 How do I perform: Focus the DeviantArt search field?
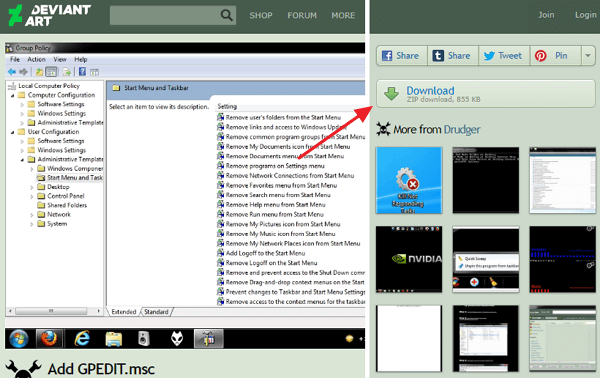click(173, 15)
